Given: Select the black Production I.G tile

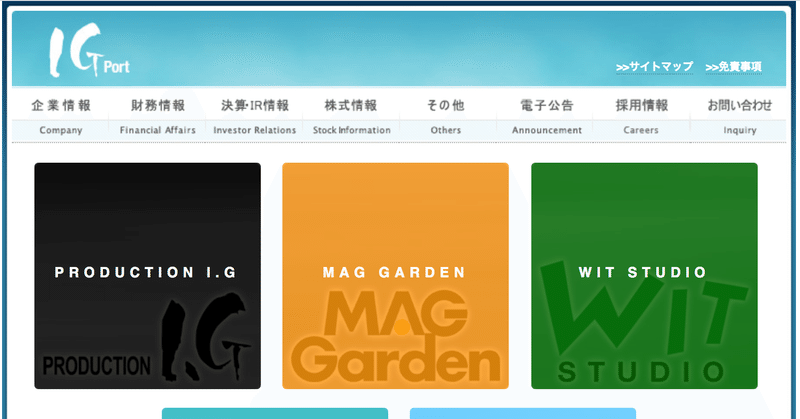Looking at the screenshot, I should 147,276.
